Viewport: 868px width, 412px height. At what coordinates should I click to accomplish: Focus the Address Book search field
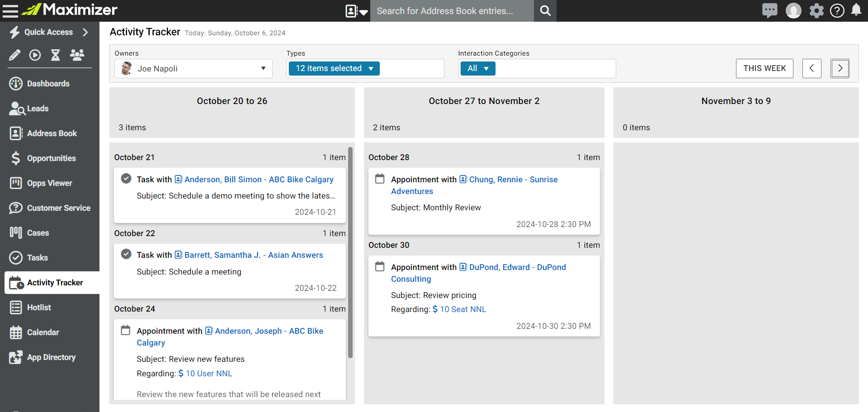tap(452, 11)
